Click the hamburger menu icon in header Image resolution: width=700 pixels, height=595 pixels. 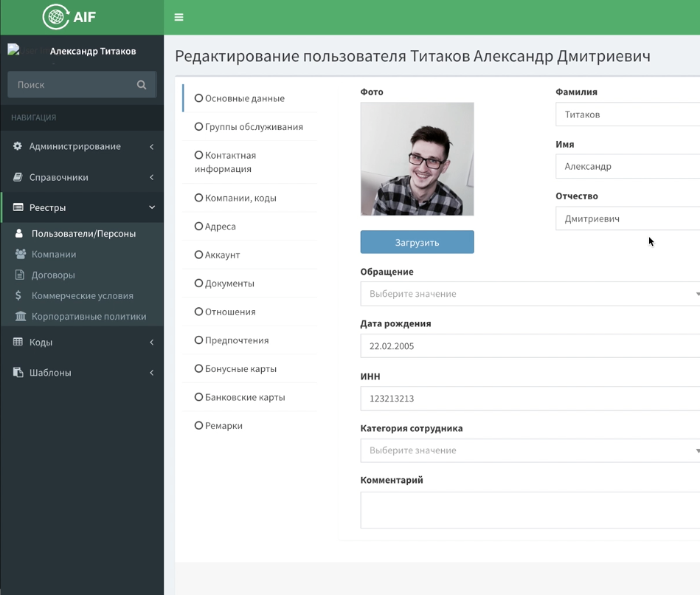tap(179, 17)
